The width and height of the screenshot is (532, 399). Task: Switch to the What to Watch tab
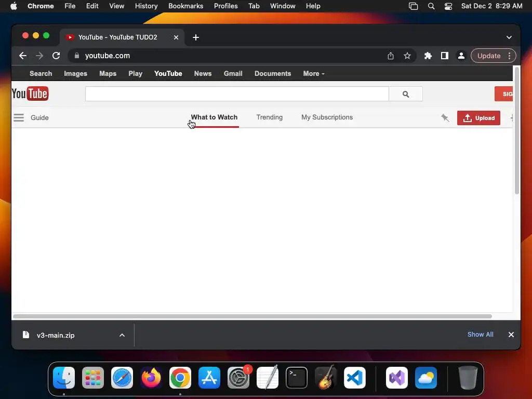click(214, 117)
